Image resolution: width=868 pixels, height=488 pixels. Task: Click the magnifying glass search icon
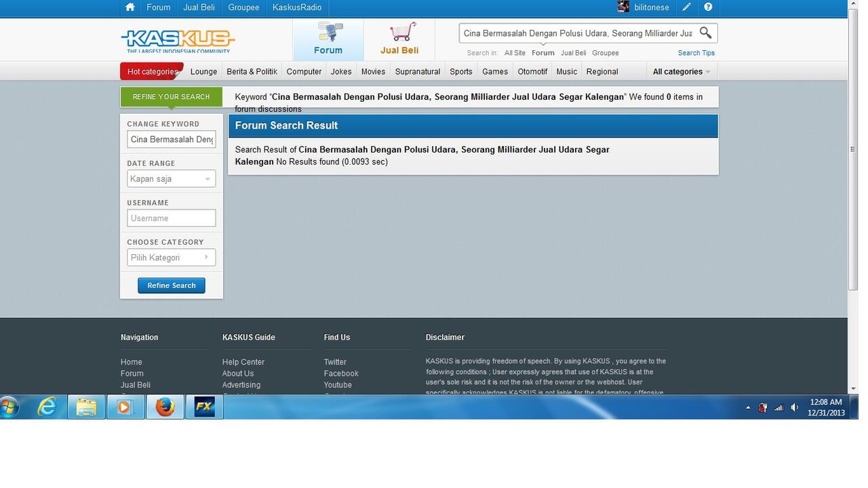[x=705, y=33]
